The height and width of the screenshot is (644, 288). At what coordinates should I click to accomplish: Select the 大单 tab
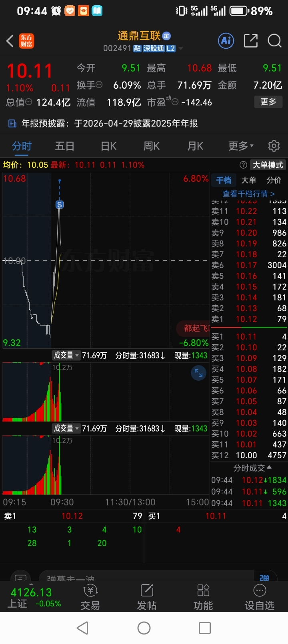tap(248, 180)
